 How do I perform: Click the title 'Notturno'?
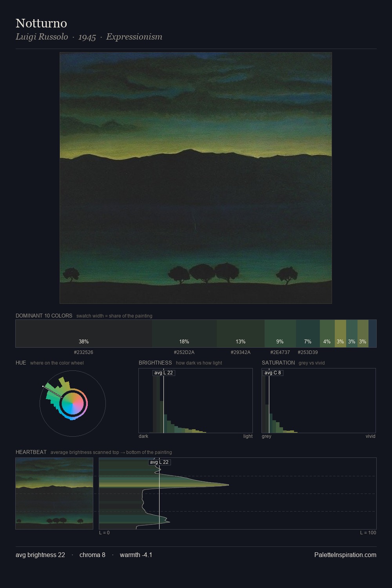point(41,23)
